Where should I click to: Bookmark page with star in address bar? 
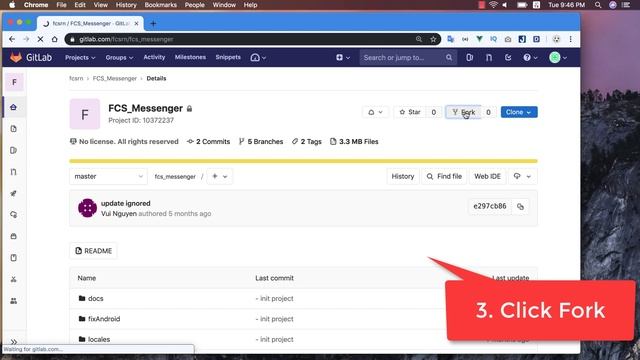(433, 39)
